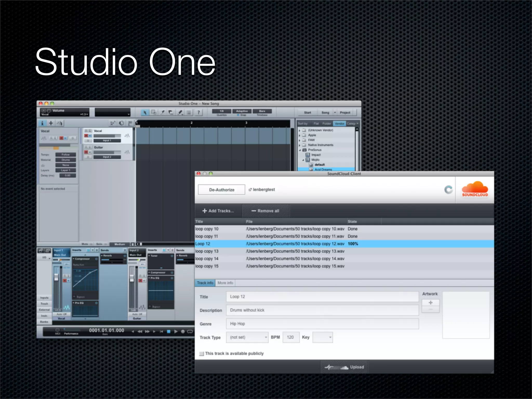
Task: Click the artwork plus button
Action: 430,303
